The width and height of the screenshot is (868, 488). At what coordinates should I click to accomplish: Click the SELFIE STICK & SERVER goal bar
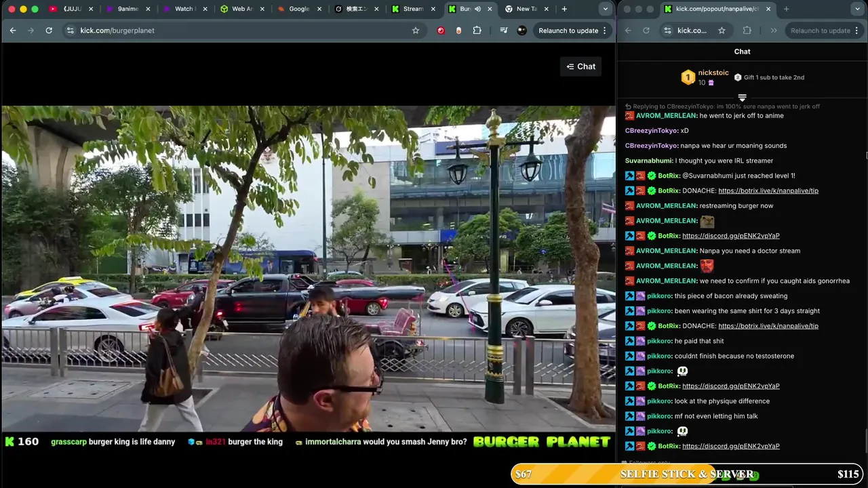click(687, 474)
